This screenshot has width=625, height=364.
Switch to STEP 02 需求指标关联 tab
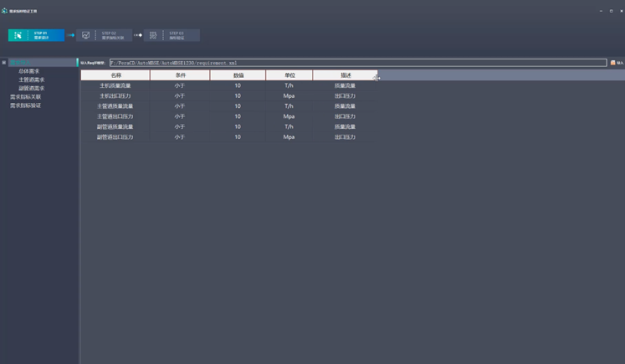112,35
